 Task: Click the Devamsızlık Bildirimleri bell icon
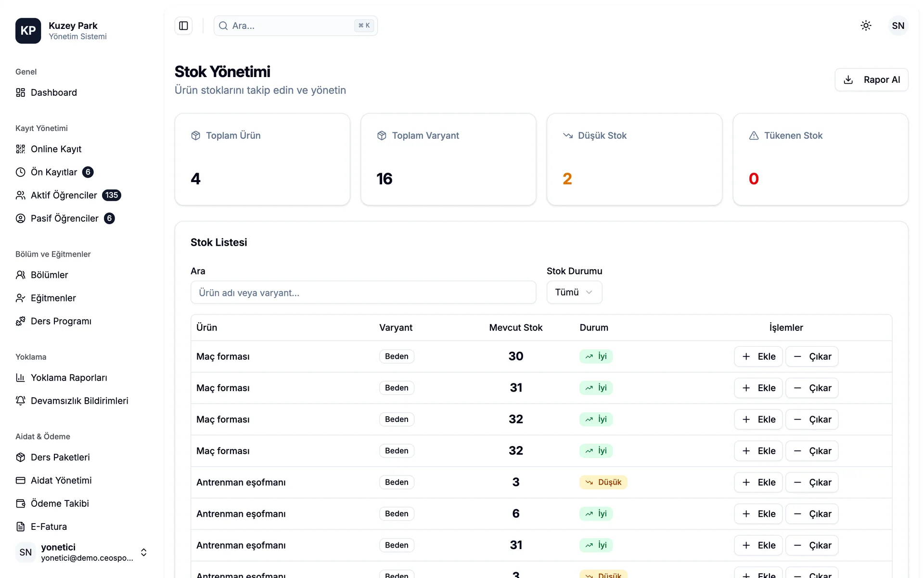(x=20, y=401)
